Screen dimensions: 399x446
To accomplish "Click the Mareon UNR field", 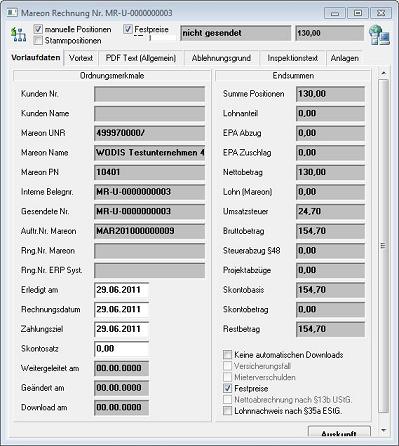I will click(149, 133).
